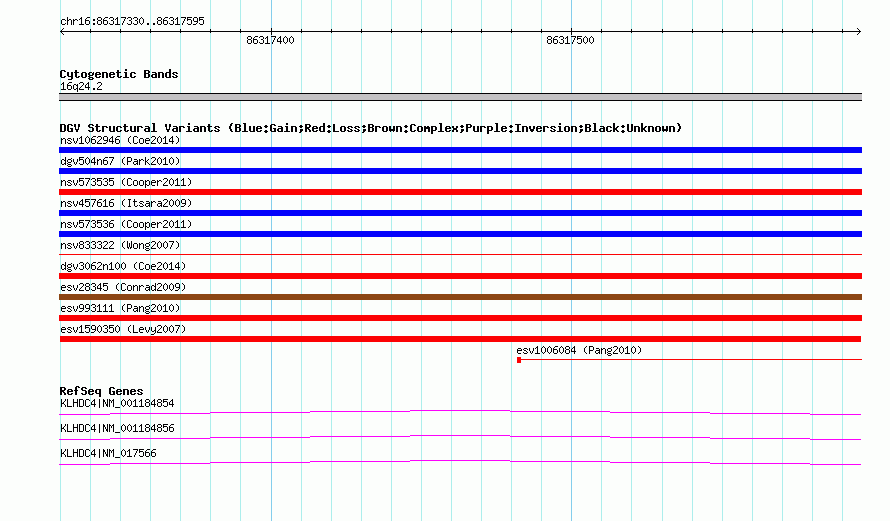Click the red bar under esv993111
The height and width of the screenshot is (521, 890).
[460, 318]
